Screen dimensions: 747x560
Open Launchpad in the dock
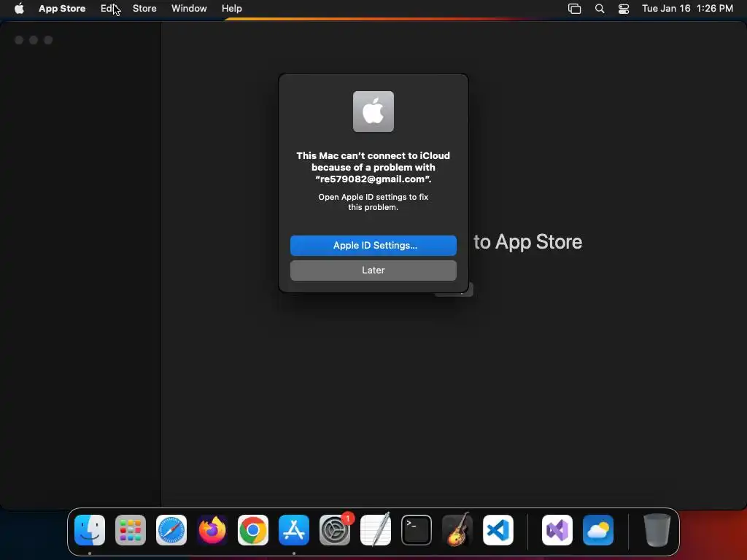tap(131, 530)
